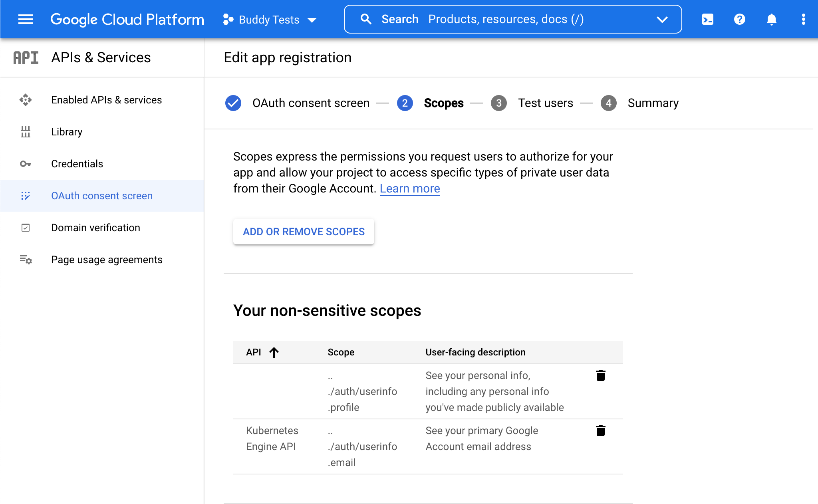Viewport: 818px width, 504px height.
Task: Click the Scopes step 2 circle indicator
Action: tap(404, 103)
